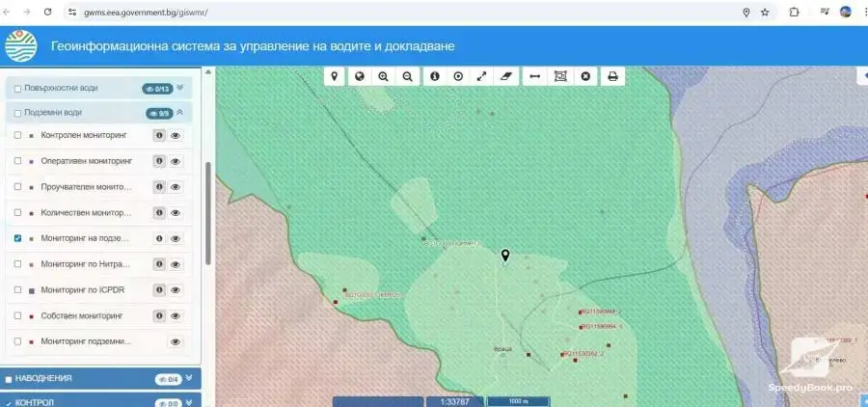
Task: Toggle eye visibility for Контролен мониторинг
Action: pos(176,135)
